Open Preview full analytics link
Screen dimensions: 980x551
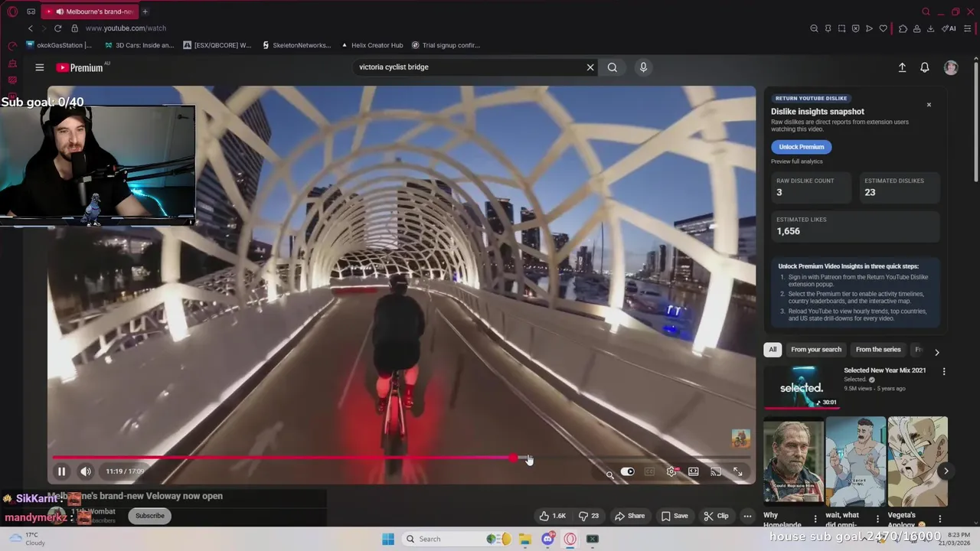click(797, 161)
